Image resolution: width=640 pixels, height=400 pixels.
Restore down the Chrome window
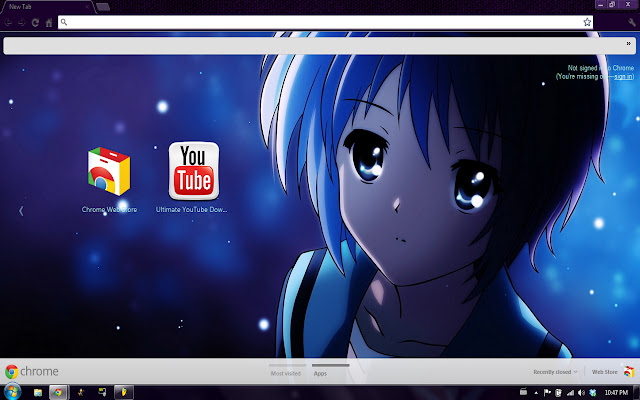tap(612, 4)
